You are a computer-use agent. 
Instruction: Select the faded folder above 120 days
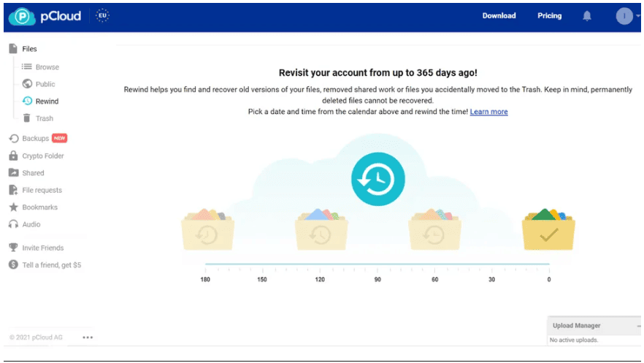click(321, 229)
